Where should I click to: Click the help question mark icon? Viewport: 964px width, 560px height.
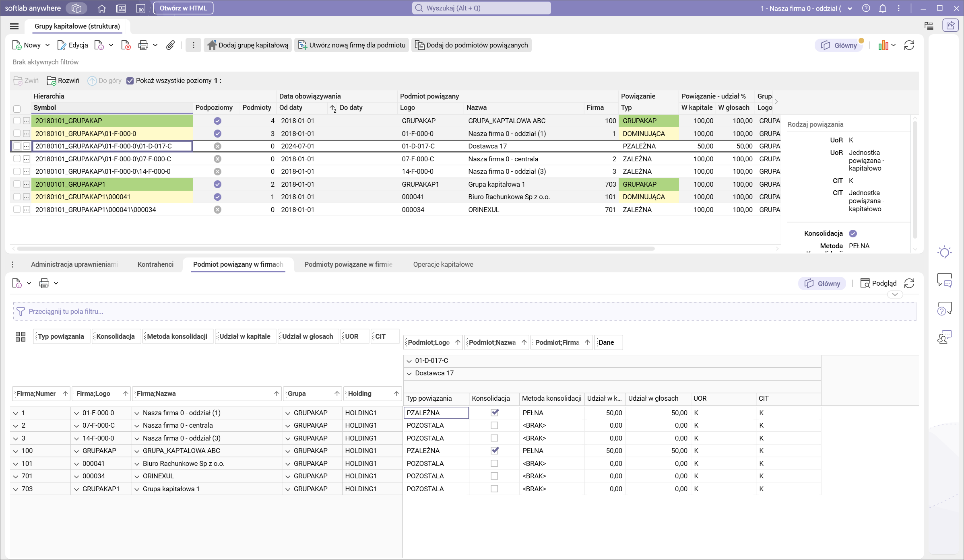[866, 8]
